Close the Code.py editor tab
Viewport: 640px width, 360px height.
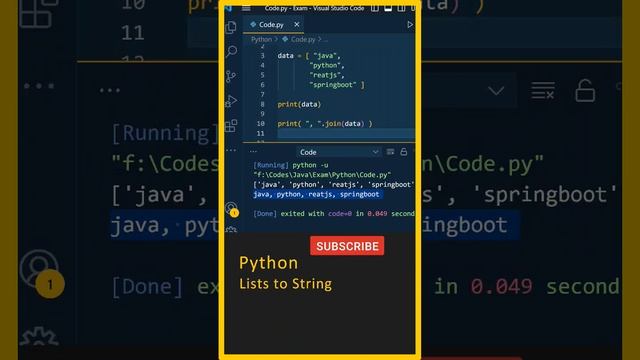tap(297, 24)
